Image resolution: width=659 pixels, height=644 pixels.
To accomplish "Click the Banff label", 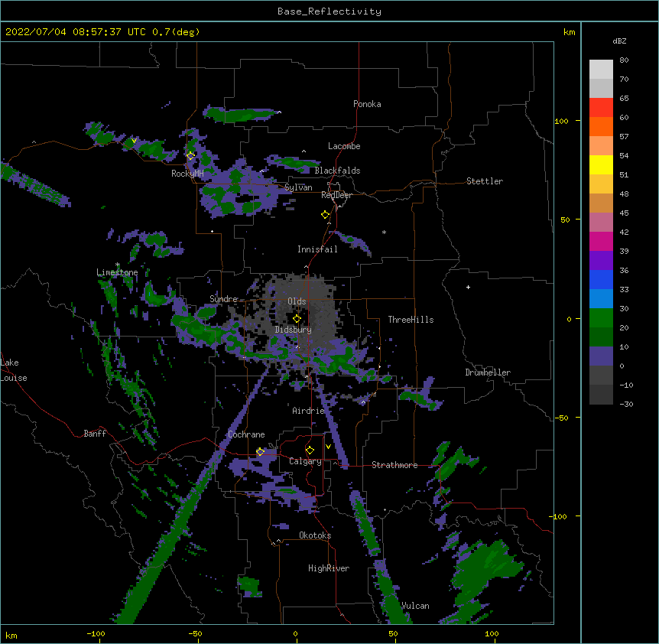I will [x=95, y=434].
